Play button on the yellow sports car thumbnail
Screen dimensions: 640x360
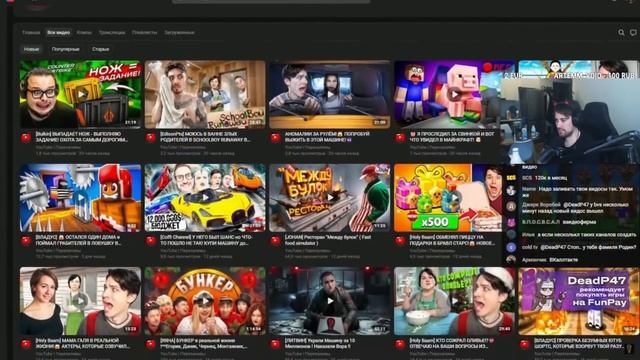(206, 198)
